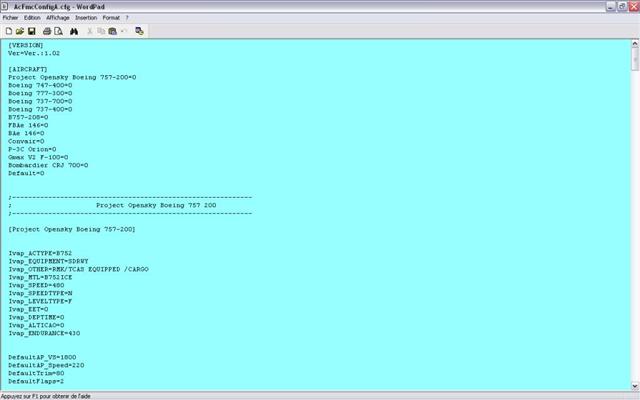Click the [VERSION] section header line
The image size is (640, 400).
click(x=26, y=45)
